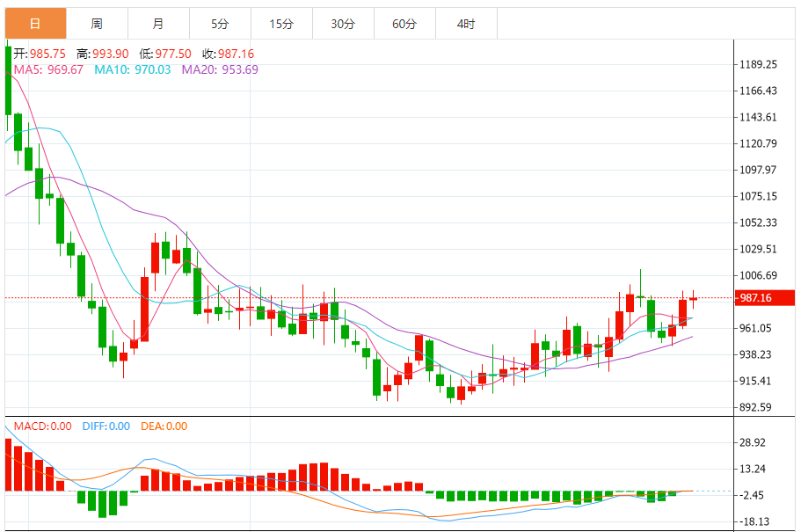801x532 pixels.
Task: Click the tall first green candlestick
Action: 8,81
